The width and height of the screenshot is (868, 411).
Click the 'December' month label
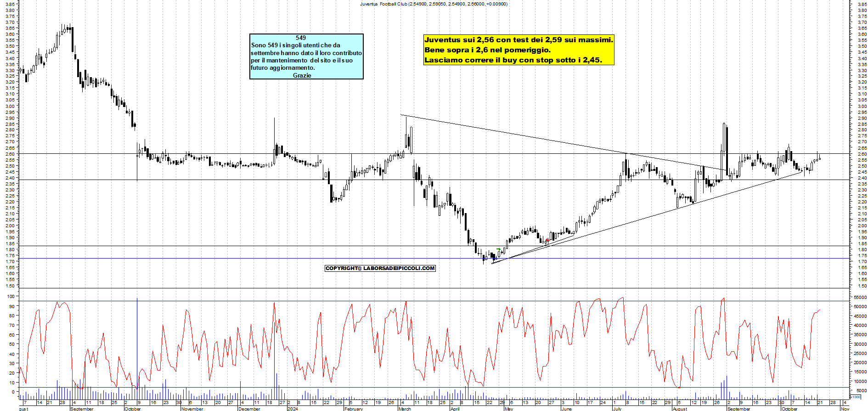249,409
